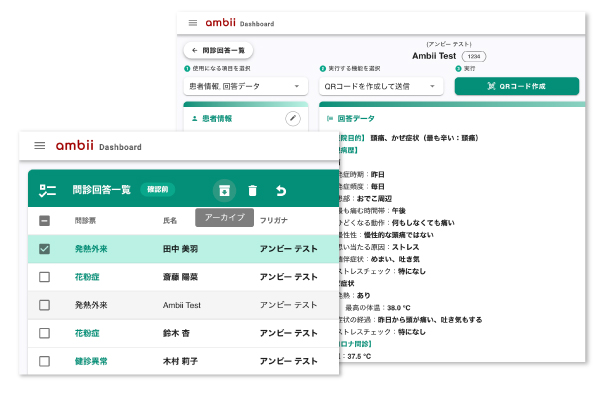Click the name 木村 莉子
The height and width of the screenshot is (400, 600).
pyautogui.click(x=181, y=361)
